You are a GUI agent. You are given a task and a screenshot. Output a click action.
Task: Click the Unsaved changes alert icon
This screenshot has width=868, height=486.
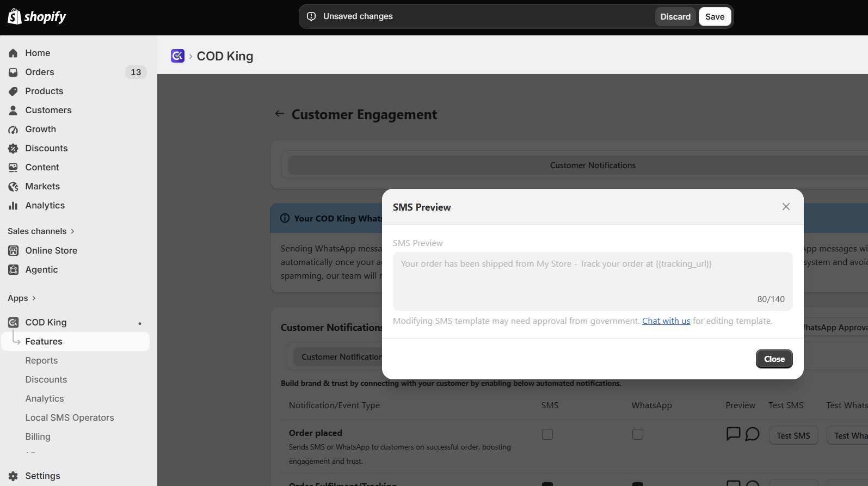(x=311, y=16)
